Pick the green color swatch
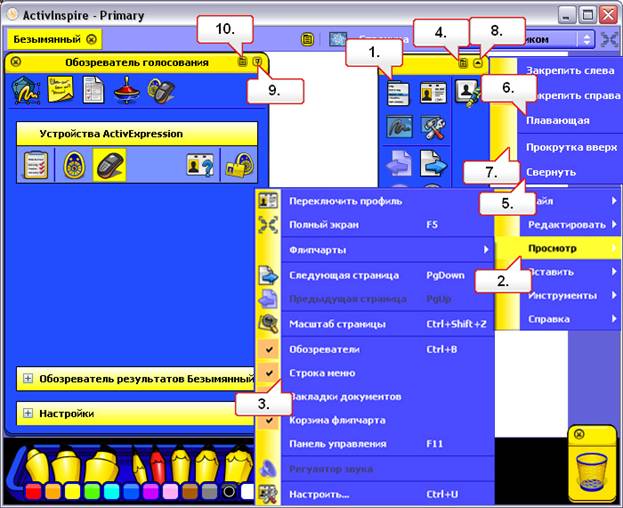The image size is (623, 508). (x=92, y=492)
